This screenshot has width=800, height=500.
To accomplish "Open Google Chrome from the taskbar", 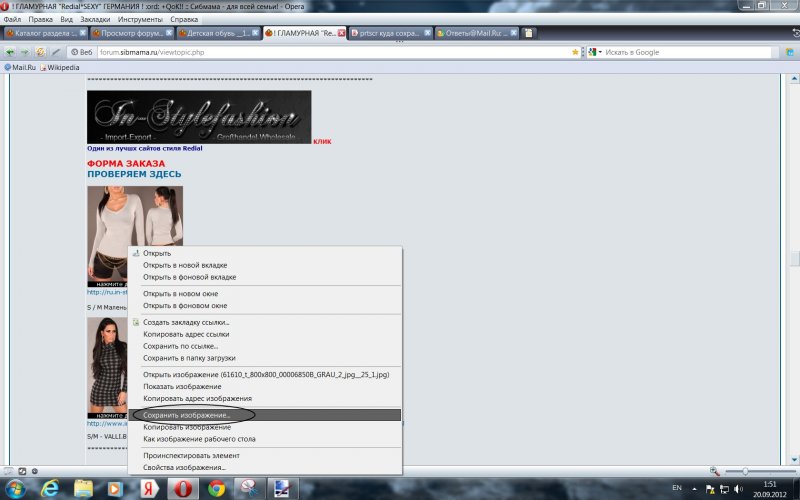I will pyautogui.click(x=216, y=489).
